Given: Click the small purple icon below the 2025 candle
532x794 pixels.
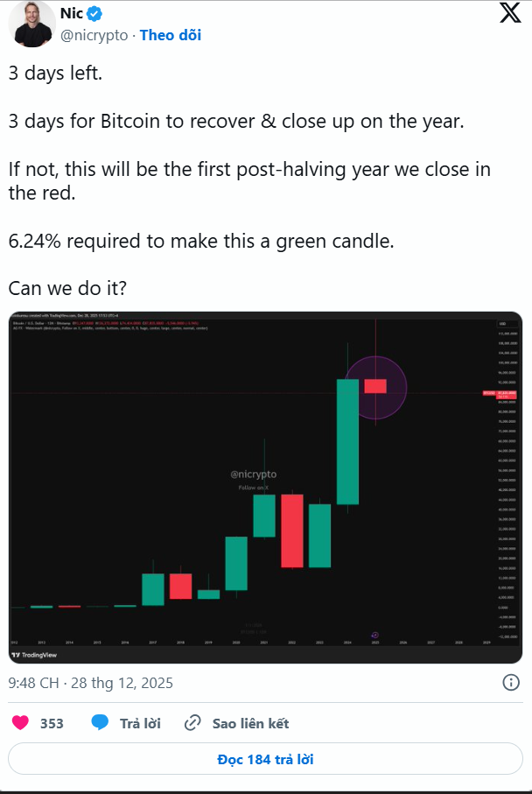Looking at the screenshot, I should 374,634.
